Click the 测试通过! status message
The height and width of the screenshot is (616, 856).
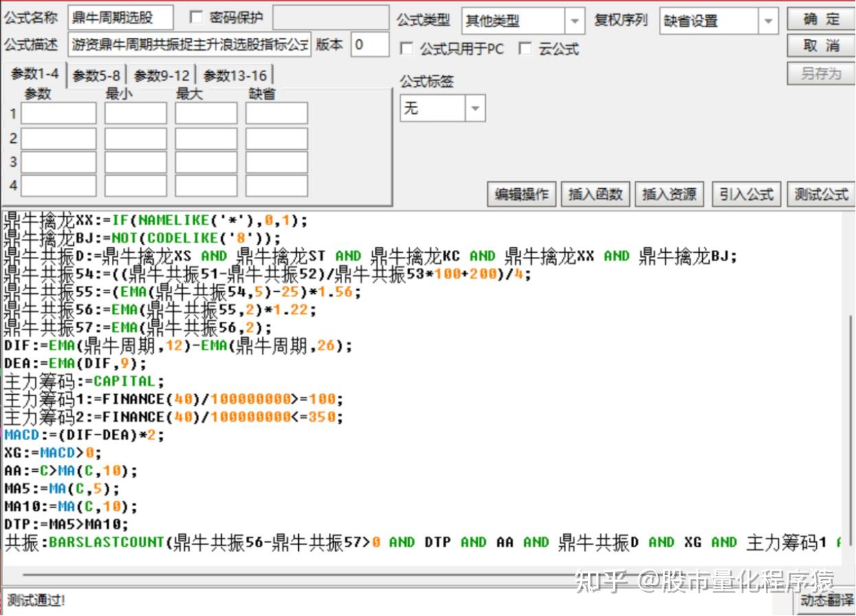coord(36,601)
